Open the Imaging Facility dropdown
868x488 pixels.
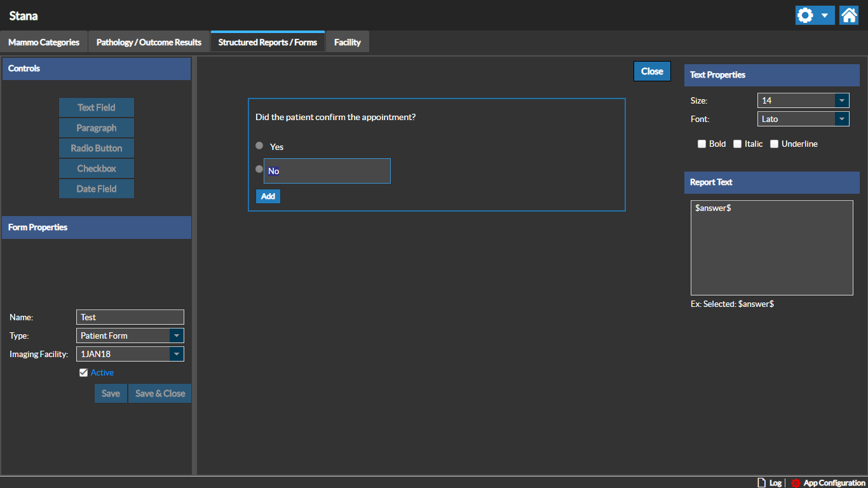point(177,354)
